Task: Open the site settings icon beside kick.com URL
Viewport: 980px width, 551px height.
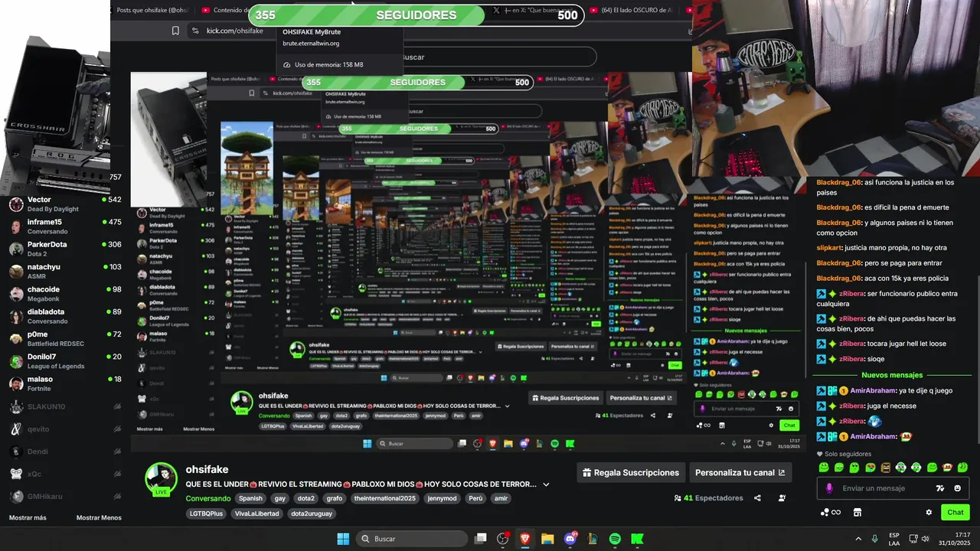Action: tap(195, 31)
